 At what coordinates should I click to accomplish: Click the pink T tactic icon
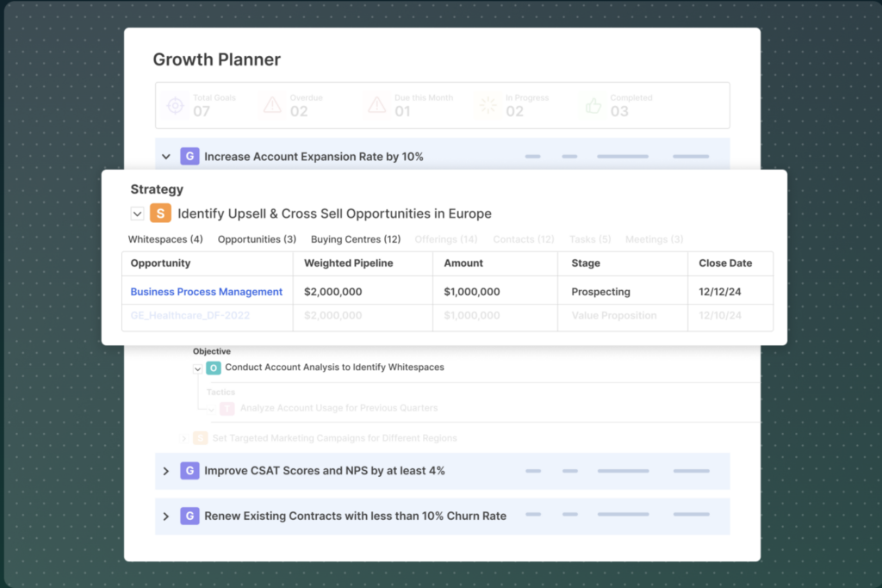click(x=227, y=408)
